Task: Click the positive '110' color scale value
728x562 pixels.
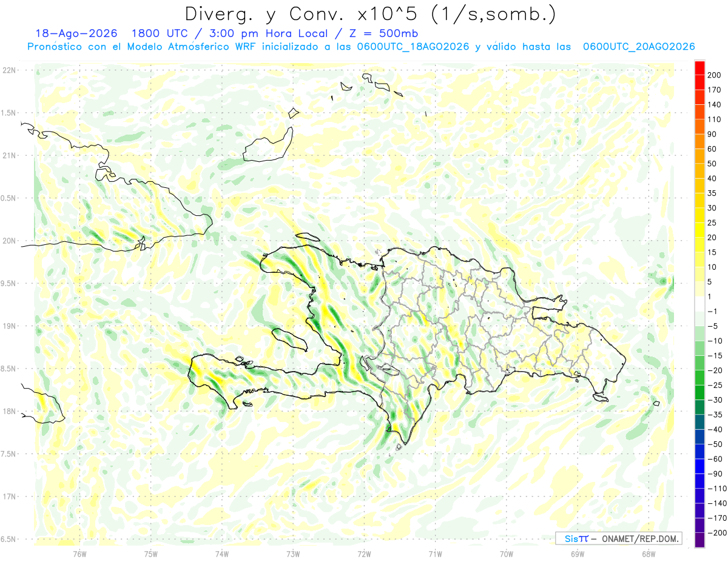Action: click(x=715, y=119)
